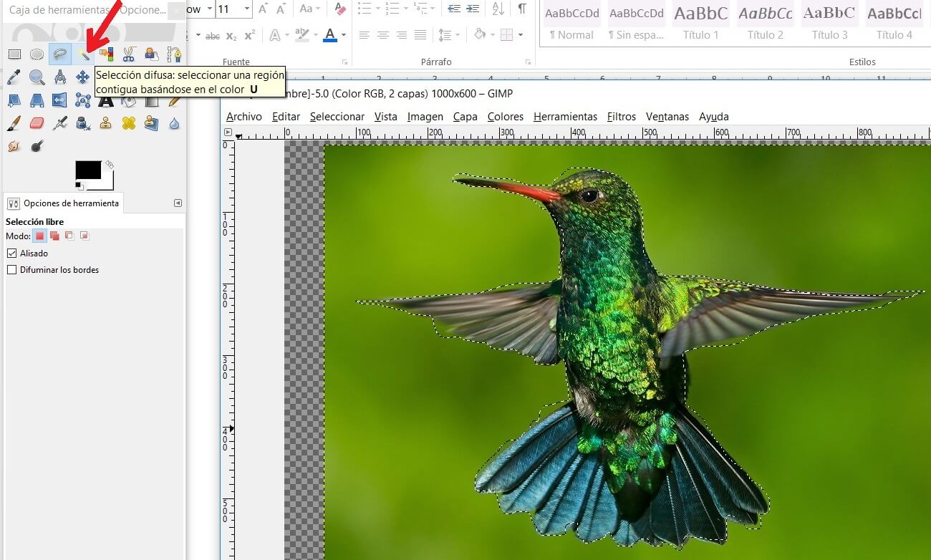931x560 pixels.
Task: Click Clear Formatting eraser in Word ribbon
Action: click(x=340, y=9)
